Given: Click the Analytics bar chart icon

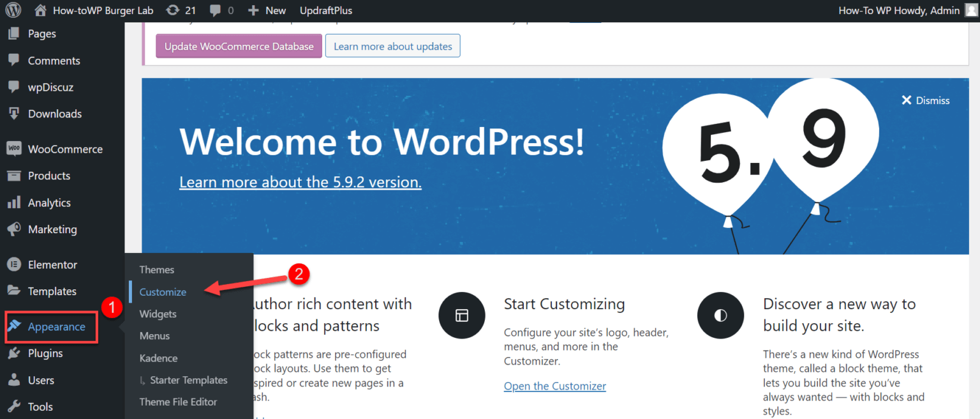Looking at the screenshot, I should click(13, 202).
